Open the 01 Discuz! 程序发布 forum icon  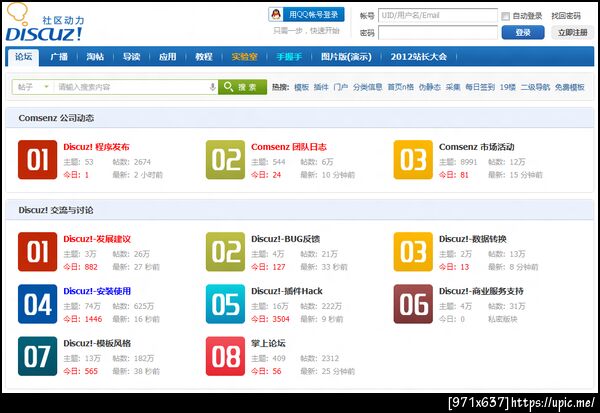pos(38,160)
